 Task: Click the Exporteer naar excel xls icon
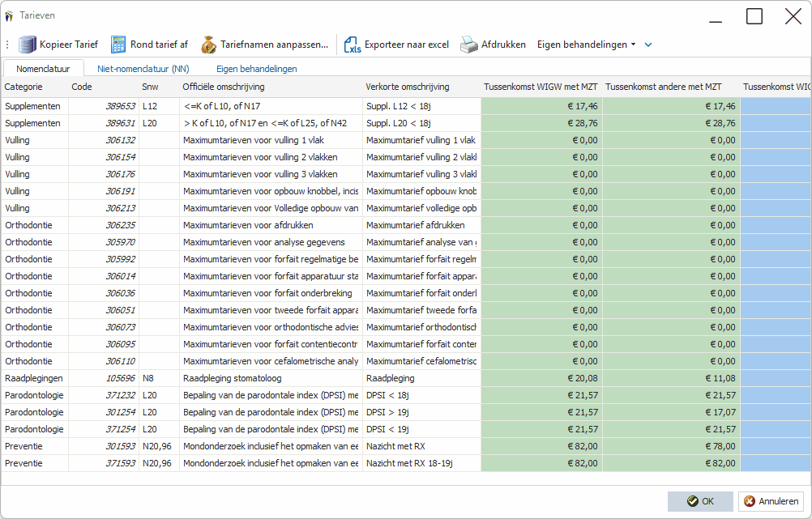[353, 45]
